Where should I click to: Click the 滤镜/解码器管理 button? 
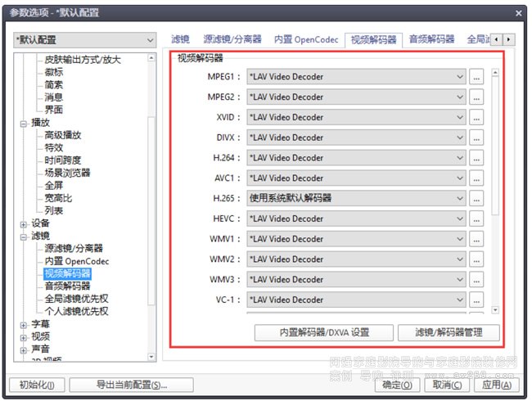click(449, 332)
